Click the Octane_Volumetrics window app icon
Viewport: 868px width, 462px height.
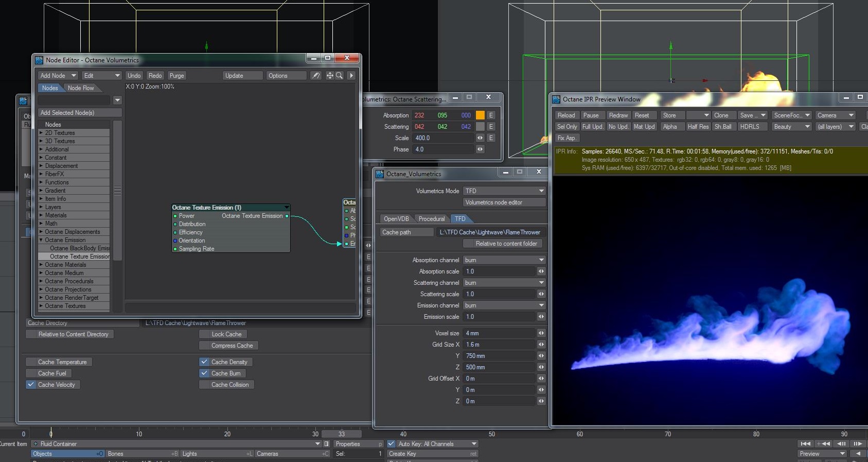pyautogui.click(x=380, y=174)
